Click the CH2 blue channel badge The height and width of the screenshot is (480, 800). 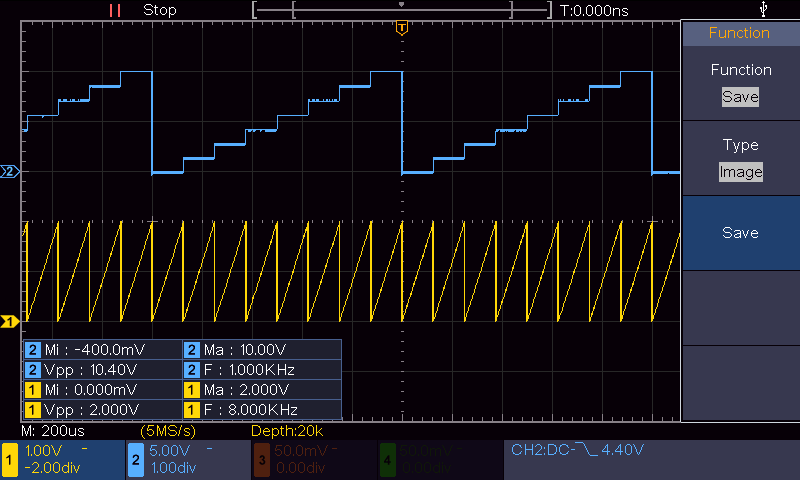pyautogui.click(x=136, y=460)
